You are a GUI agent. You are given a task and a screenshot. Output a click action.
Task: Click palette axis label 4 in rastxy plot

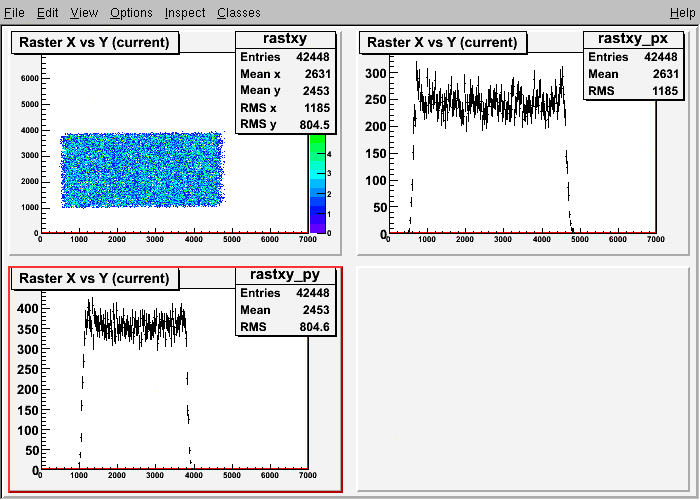pos(329,154)
